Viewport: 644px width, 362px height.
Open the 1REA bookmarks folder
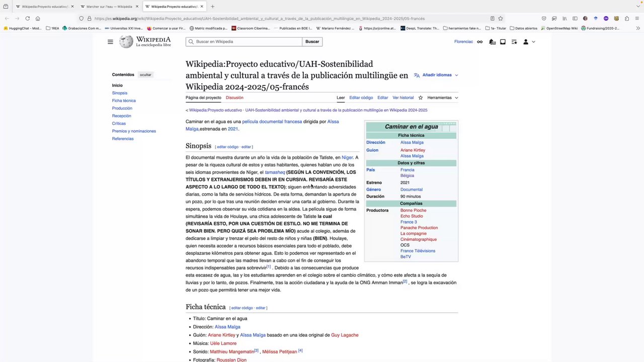pyautogui.click(x=53, y=28)
